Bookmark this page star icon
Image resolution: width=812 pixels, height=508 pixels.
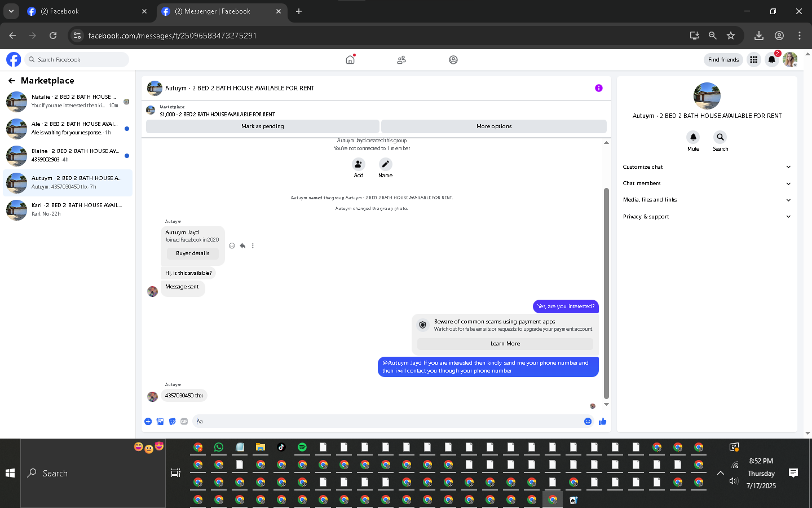(x=731, y=36)
